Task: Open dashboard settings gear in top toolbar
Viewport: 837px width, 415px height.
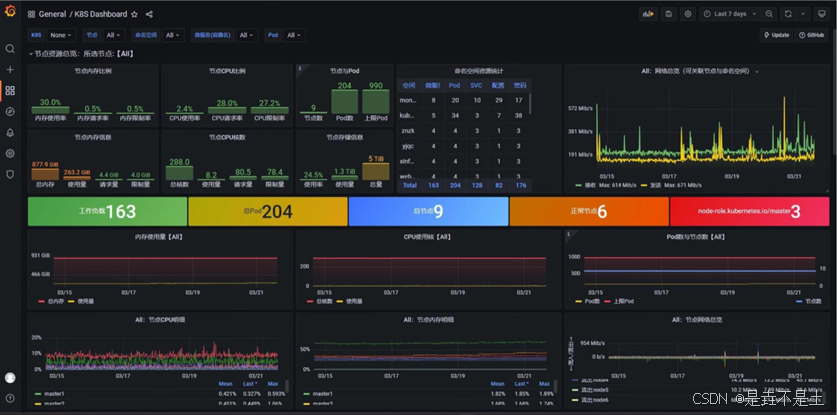Action: click(688, 14)
